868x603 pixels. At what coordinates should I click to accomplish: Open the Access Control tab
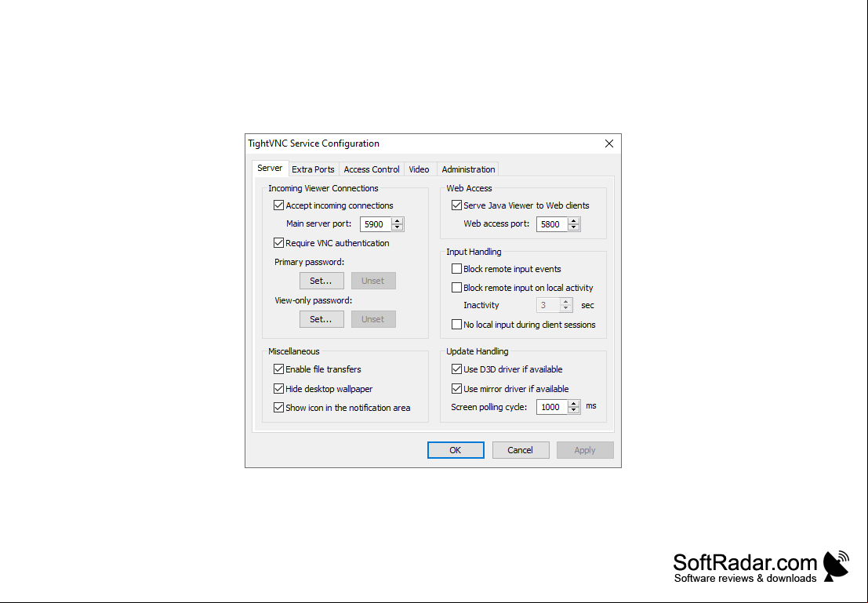(372, 169)
